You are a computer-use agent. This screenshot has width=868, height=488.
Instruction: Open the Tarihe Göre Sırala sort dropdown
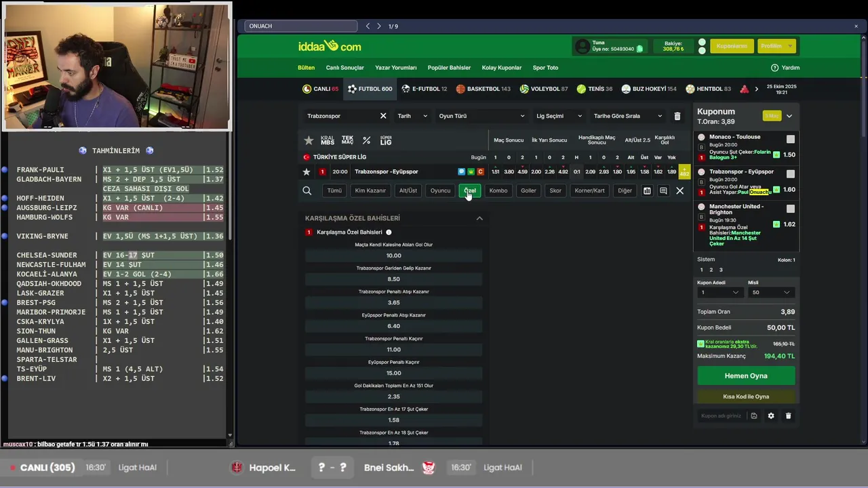coord(628,116)
